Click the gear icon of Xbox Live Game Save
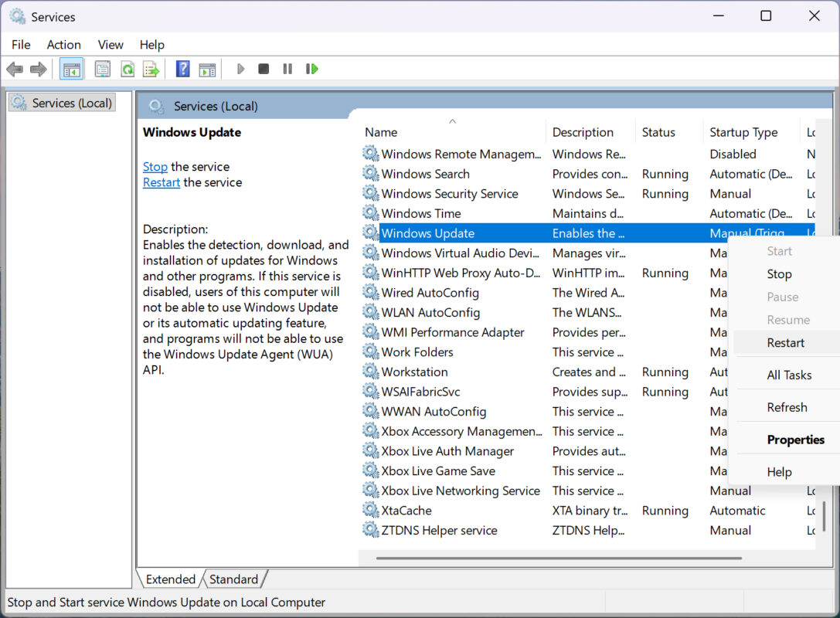Viewport: 840px width, 618px height. (370, 470)
